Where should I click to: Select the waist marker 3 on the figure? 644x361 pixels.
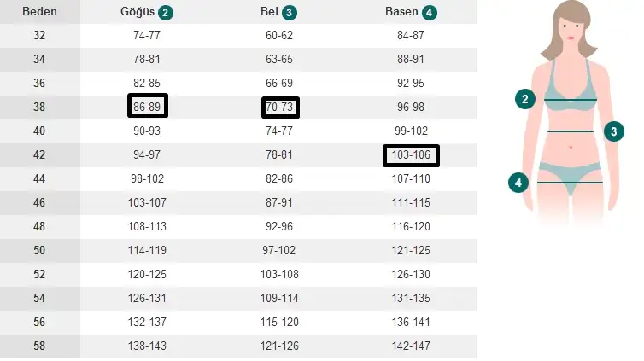pyautogui.click(x=613, y=131)
